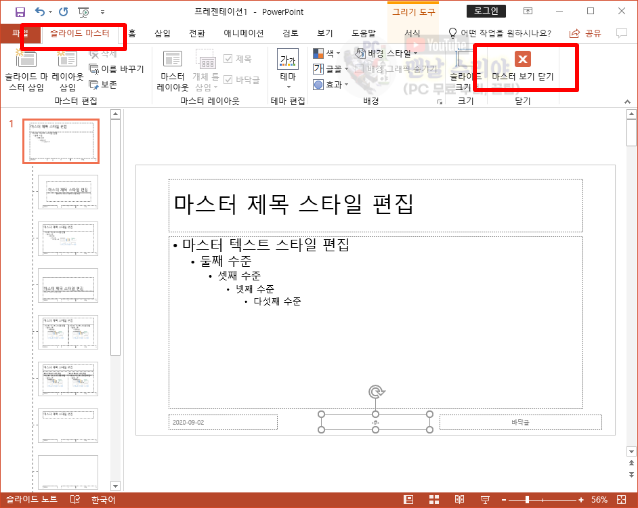Image resolution: width=638 pixels, height=508 pixels.
Task: Switch to the 슬라이드 마스터 tab
Action: [x=80, y=33]
